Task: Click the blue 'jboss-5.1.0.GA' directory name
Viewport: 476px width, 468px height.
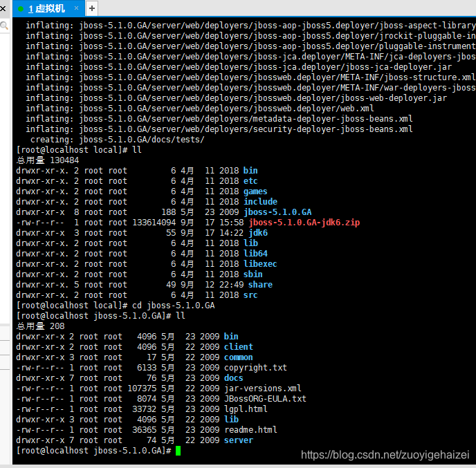Action: coord(277,212)
